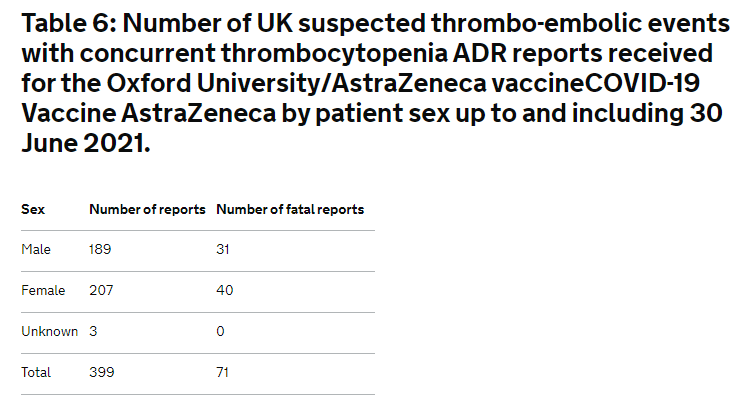Click the word 'thrombocytopenia' in the heading
This screenshot has height=406, width=739.
point(334,54)
